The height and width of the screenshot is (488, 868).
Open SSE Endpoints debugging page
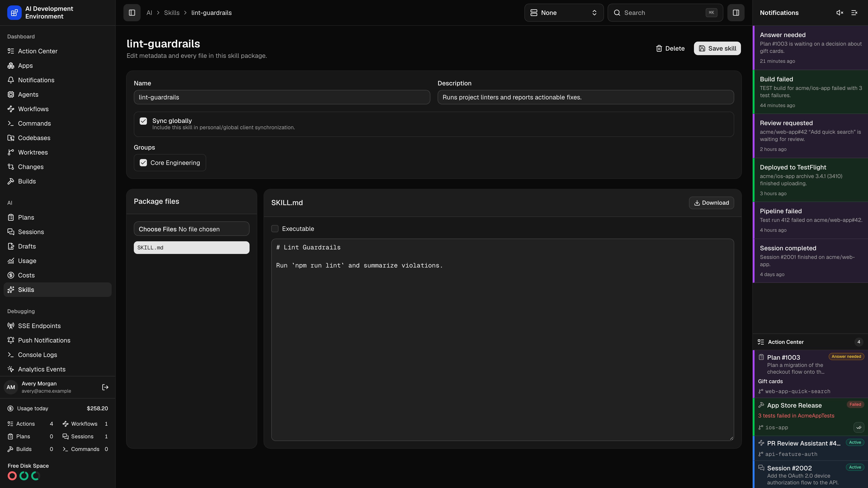(57, 326)
